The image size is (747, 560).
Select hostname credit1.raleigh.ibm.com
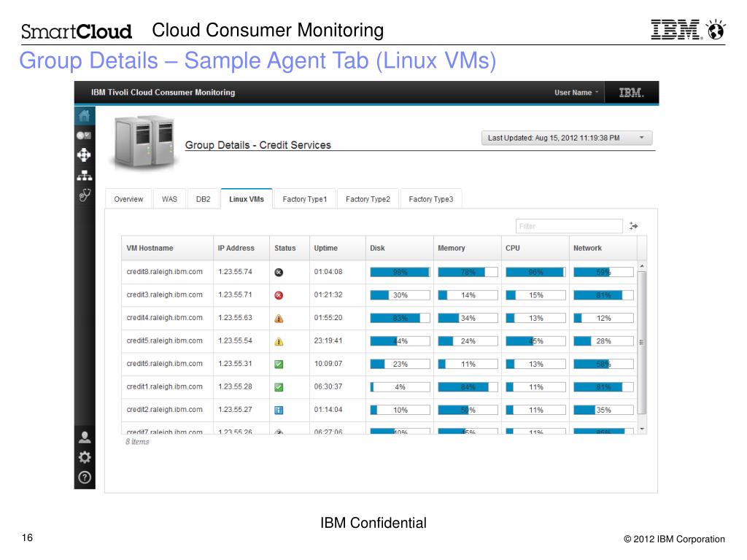pos(164,386)
